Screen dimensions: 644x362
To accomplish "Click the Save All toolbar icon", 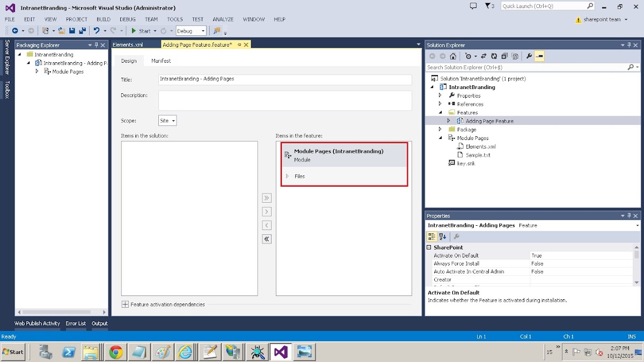I will click(x=82, y=31).
